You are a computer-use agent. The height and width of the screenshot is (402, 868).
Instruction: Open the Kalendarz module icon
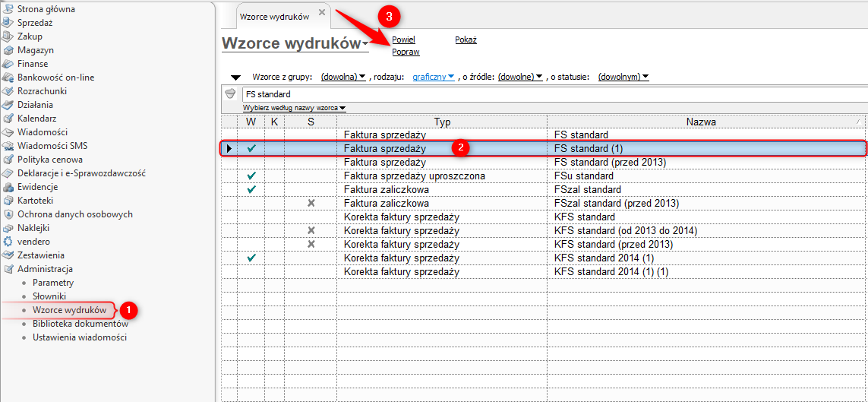click(x=8, y=119)
